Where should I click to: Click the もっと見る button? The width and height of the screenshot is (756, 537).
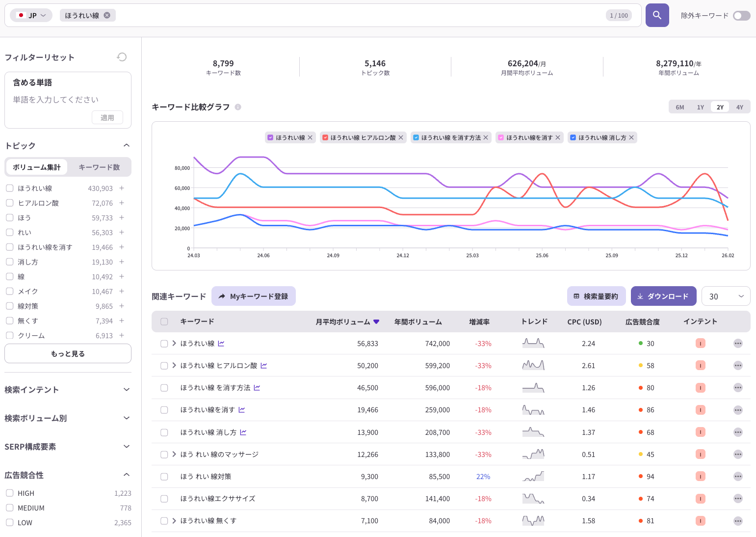(x=68, y=353)
